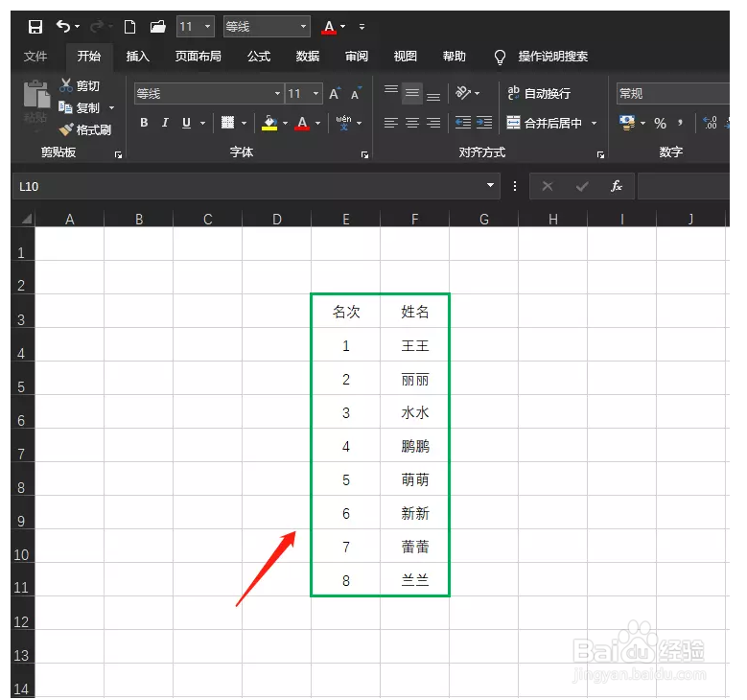The image size is (747, 700).
Task: Click the Save icon in quick access toolbar
Action: 35,27
